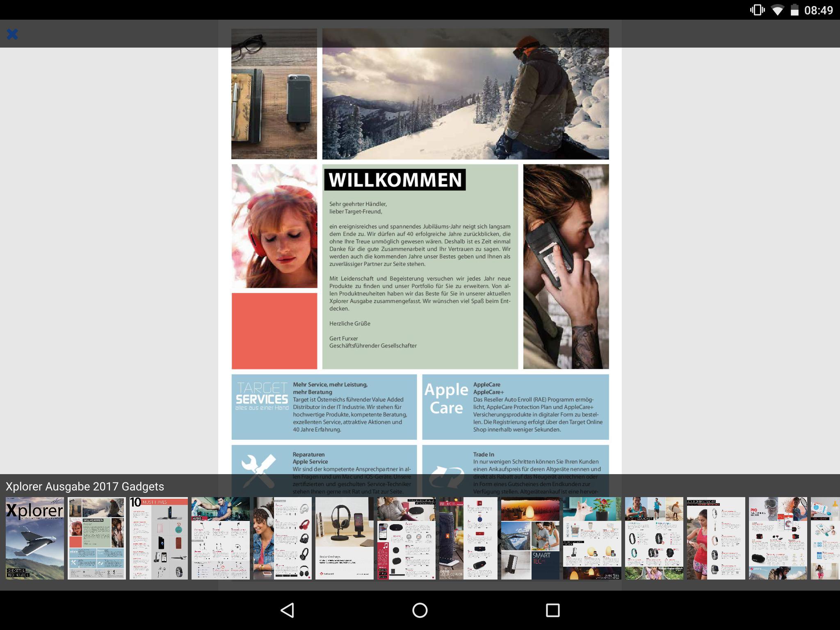Tap the coral red square block
Viewport: 840px width, 630px height.
[x=274, y=331]
